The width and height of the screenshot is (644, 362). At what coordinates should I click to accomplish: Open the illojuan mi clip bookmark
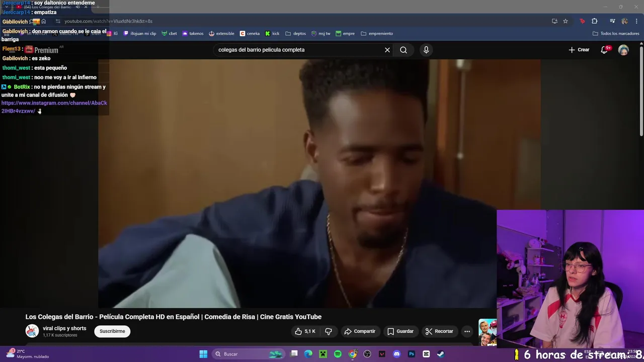click(x=140, y=34)
